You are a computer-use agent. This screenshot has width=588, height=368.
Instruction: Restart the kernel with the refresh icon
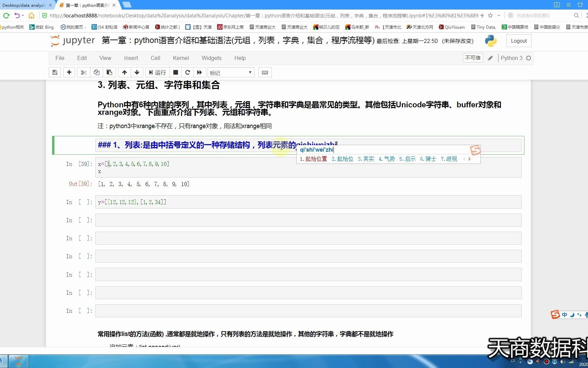click(x=187, y=72)
